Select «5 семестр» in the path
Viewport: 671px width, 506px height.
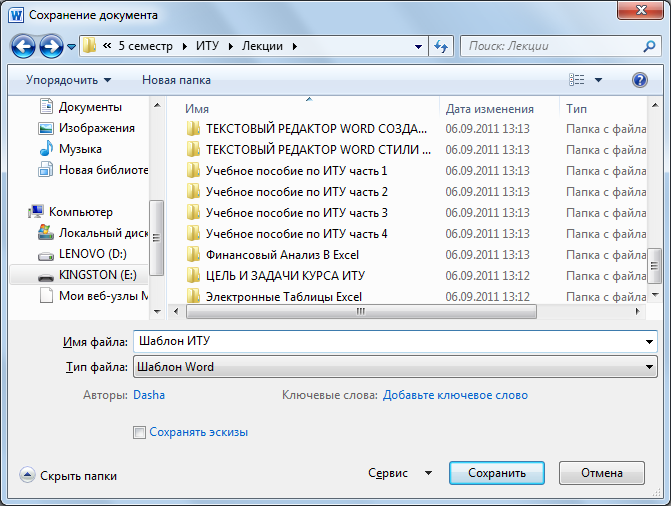pos(145,46)
